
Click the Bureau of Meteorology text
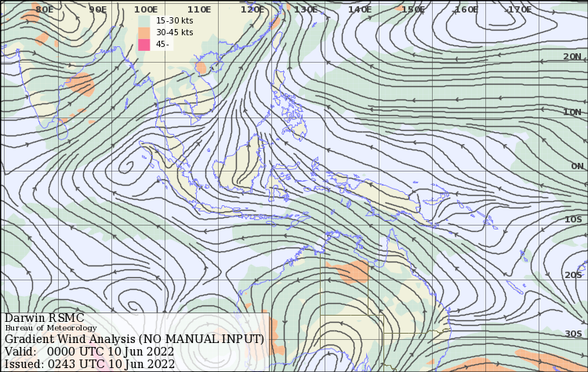[x=50, y=328]
